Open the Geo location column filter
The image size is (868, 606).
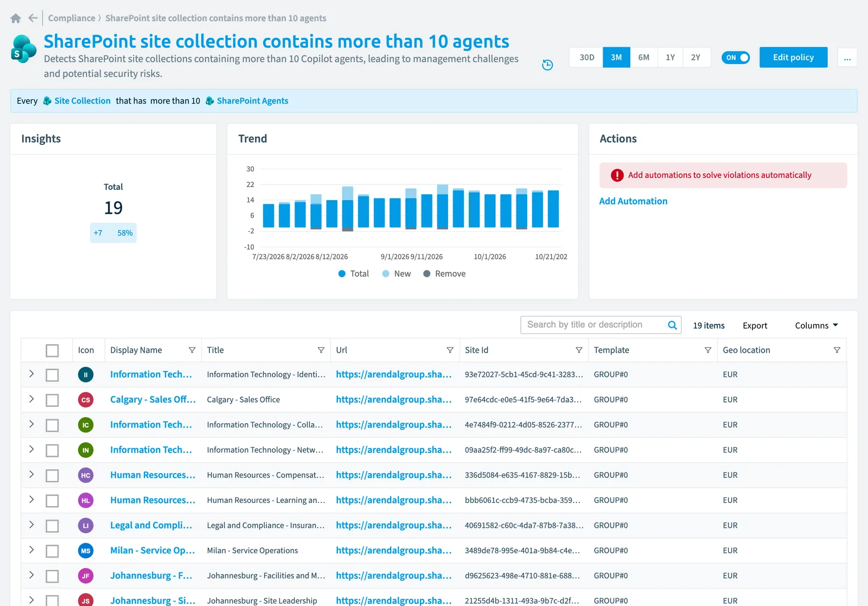tap(837, 350)
